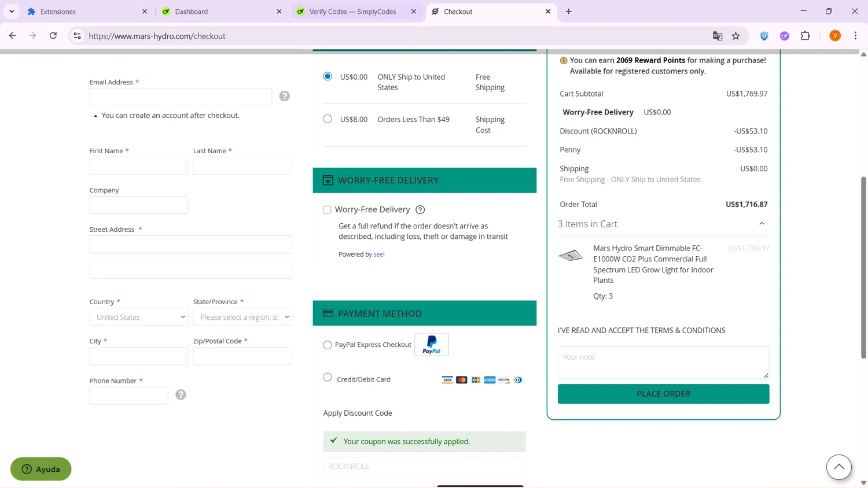Select US$0.00 Free Shipping radio option

coord(328,76)
